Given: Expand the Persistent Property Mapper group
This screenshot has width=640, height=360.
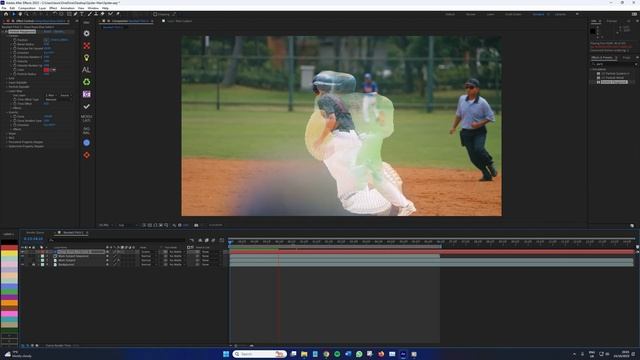Looking at the screenshot, I should click(7, 142).
